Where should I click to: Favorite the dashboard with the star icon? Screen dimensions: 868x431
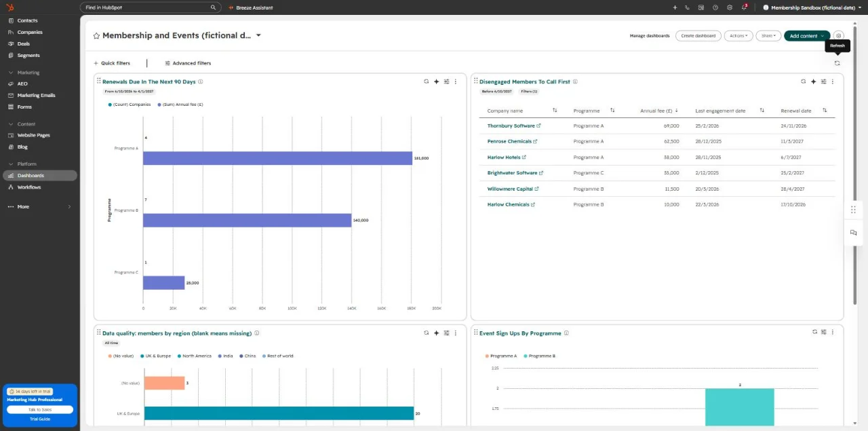click(x=96, y=35)
